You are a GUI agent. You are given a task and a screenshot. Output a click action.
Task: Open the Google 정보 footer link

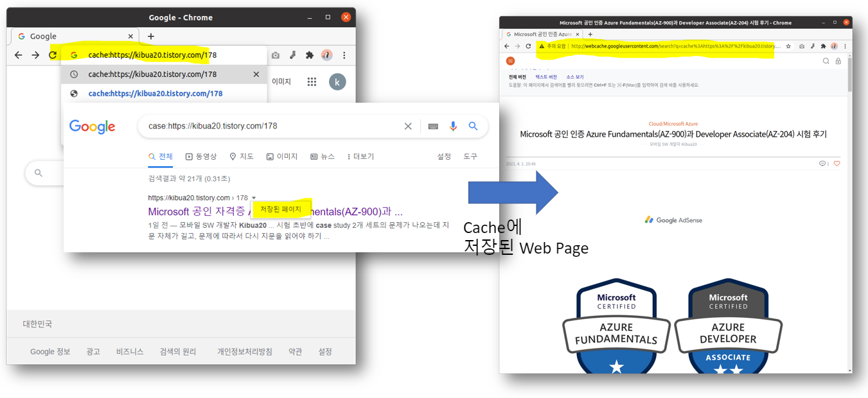(50, 352)
